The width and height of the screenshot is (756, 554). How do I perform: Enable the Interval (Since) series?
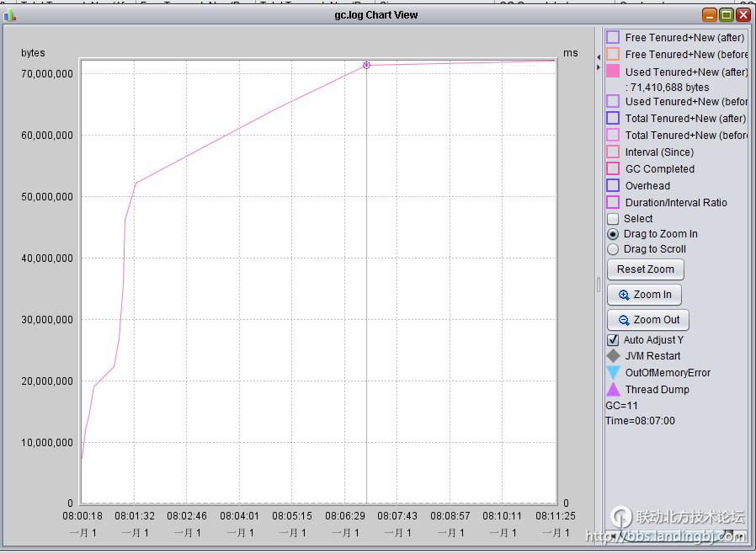(613, 152)
